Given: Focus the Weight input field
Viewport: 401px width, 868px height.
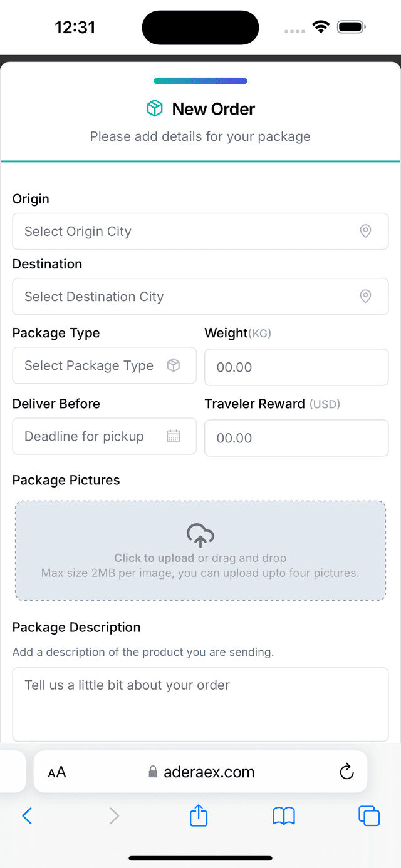Looking at the screenshot, I should [296, 367].
